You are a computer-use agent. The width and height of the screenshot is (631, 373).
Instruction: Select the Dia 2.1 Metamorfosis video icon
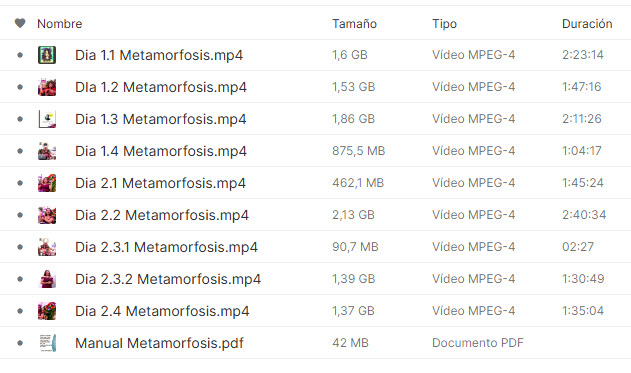(x=47, y=183)
